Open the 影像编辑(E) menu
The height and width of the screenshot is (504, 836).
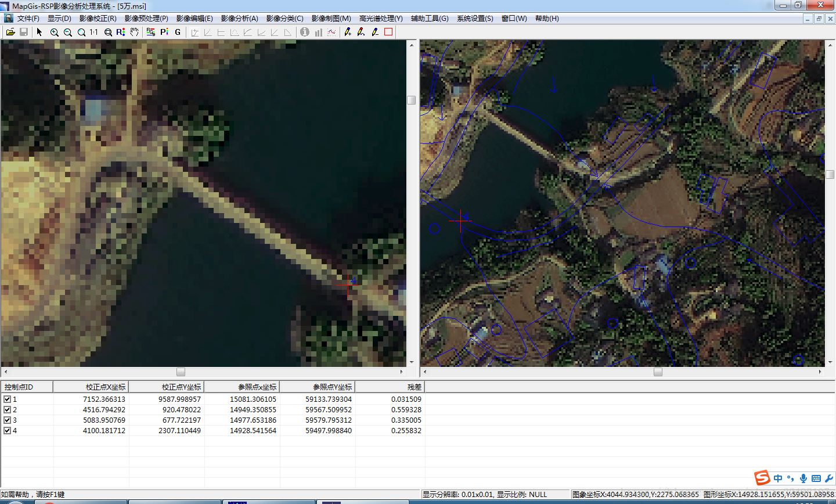pyautogui.click(x=194, y=19)
